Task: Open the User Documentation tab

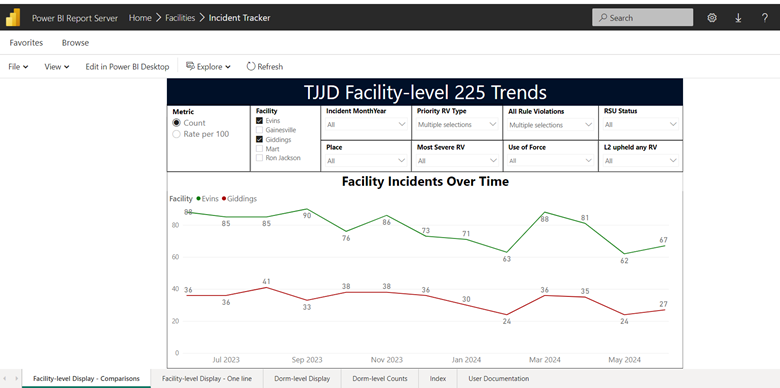Action: click(498, 379)
